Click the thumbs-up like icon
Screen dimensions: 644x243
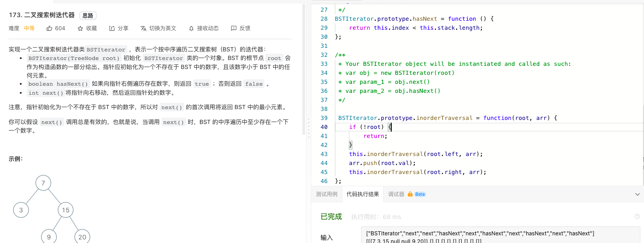(49, 28)
